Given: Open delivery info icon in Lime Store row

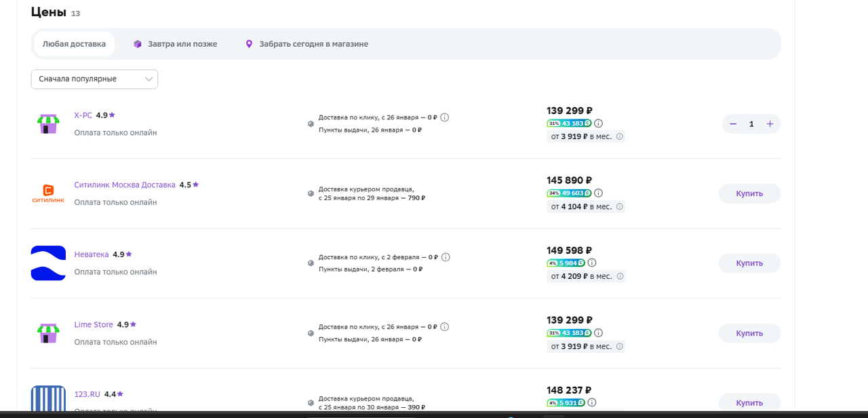Looking at the screenshot, I should click(x=445, y=327).
